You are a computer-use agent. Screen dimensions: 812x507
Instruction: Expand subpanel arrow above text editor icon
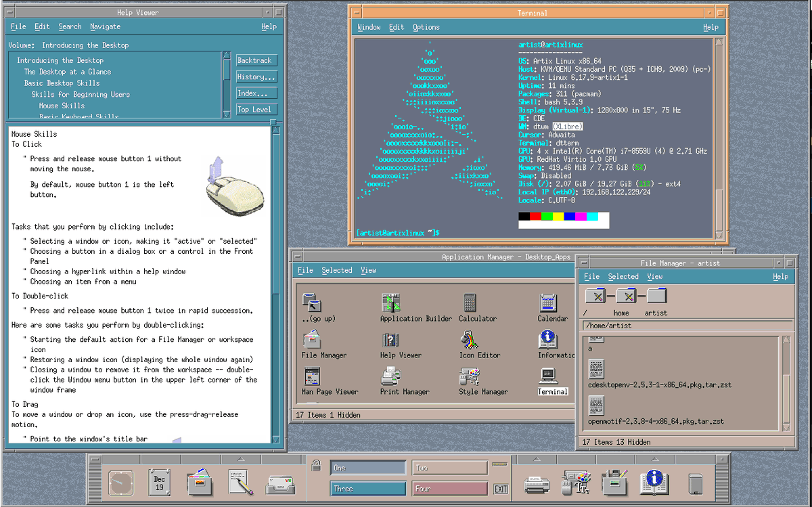240,460
